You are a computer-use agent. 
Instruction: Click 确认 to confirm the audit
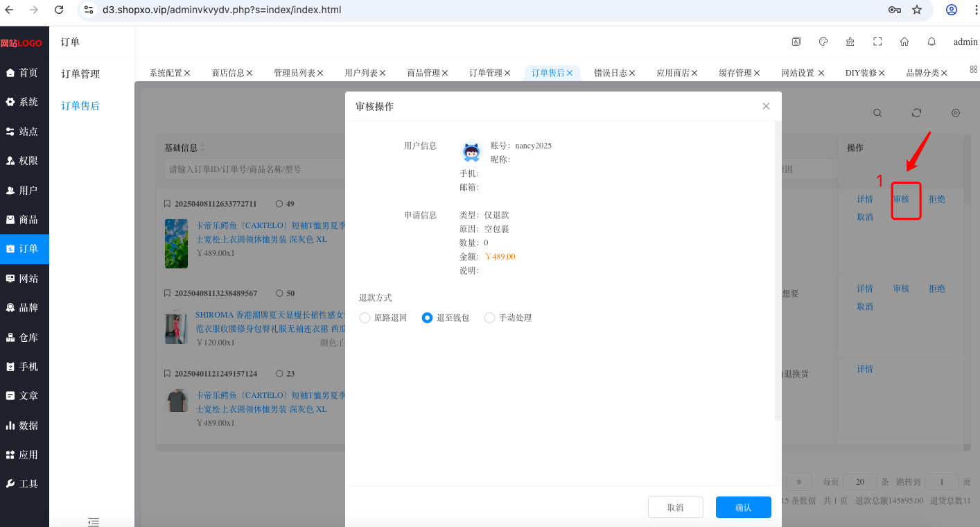pyautogui.click(x=744, y=508)
